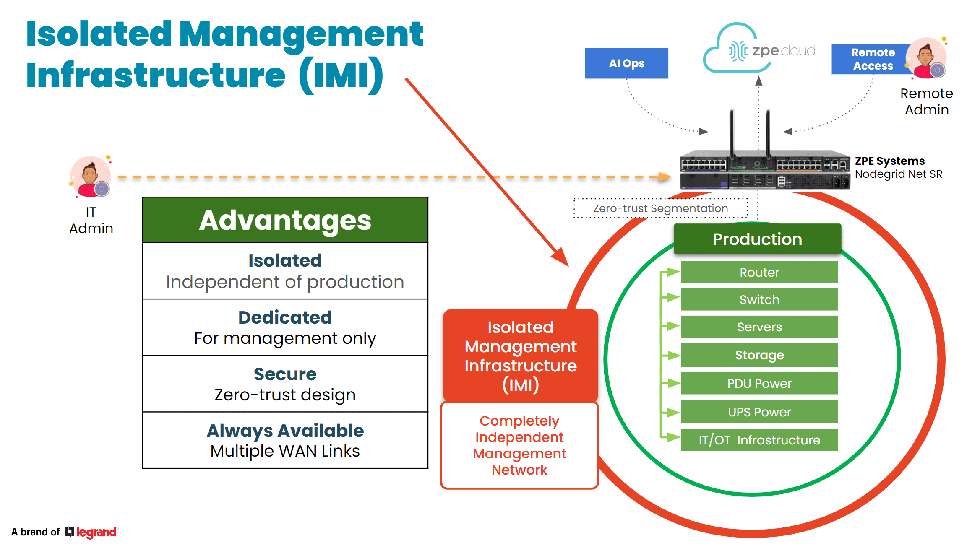This screenshot has height=548, width=980.
Task: Select the Router box
Action: click(759, 272)
